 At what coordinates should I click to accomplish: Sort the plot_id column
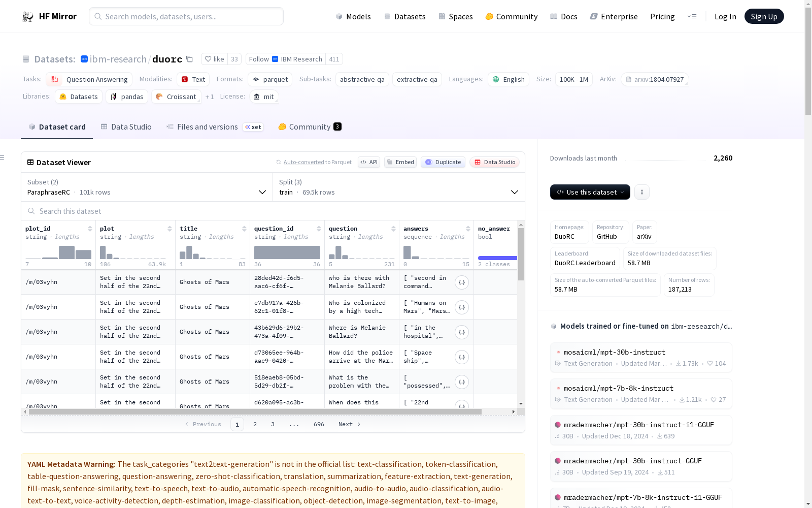tap(90, 229)
